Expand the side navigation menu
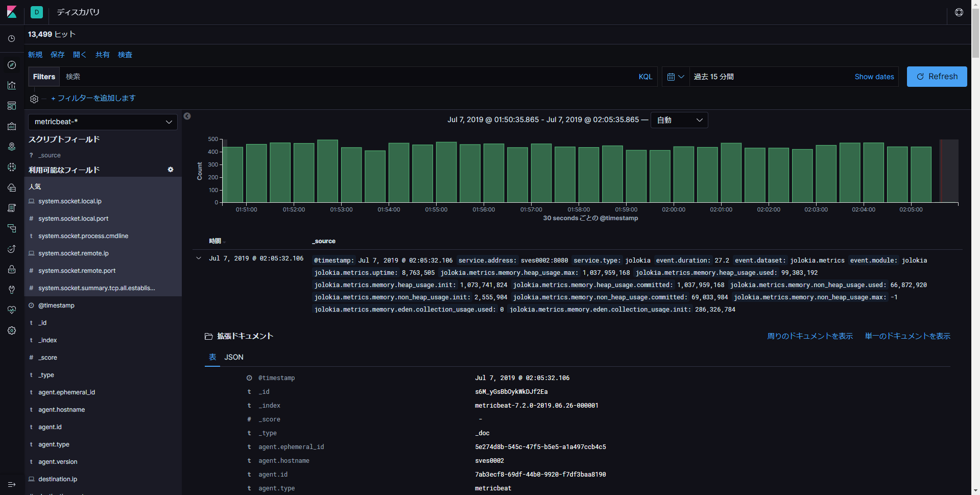The image size is (980, 495). pyautogui.click(x=12, y=484)
